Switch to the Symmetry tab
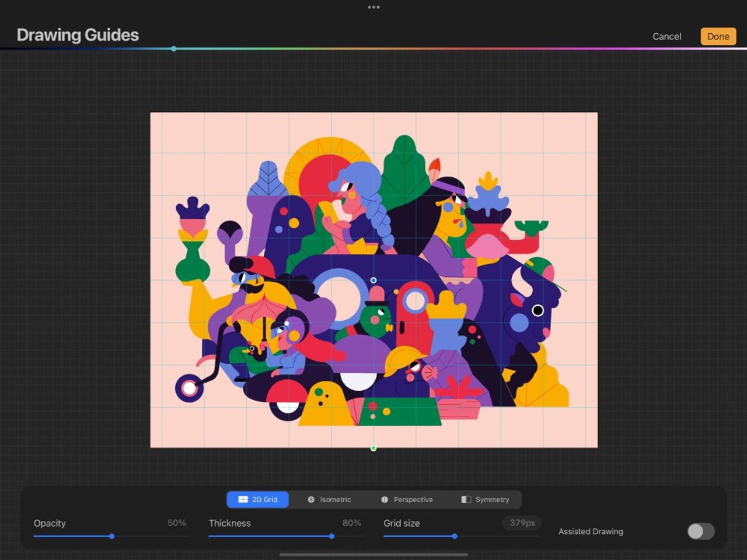 (486, 499)
